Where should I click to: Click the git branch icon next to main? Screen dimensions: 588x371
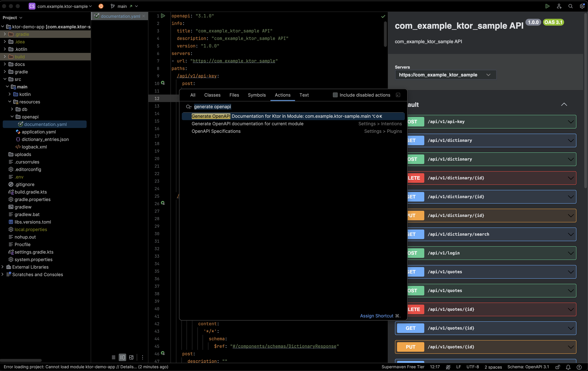coord(113,6)
